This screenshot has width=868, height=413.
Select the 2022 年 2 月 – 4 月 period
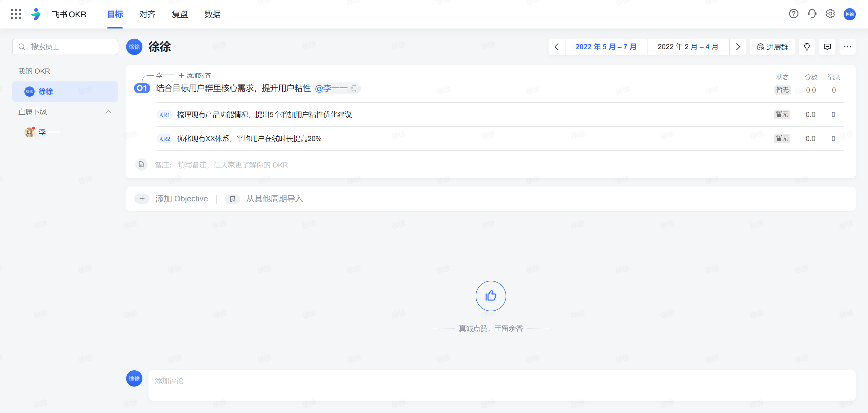[688, 47]
